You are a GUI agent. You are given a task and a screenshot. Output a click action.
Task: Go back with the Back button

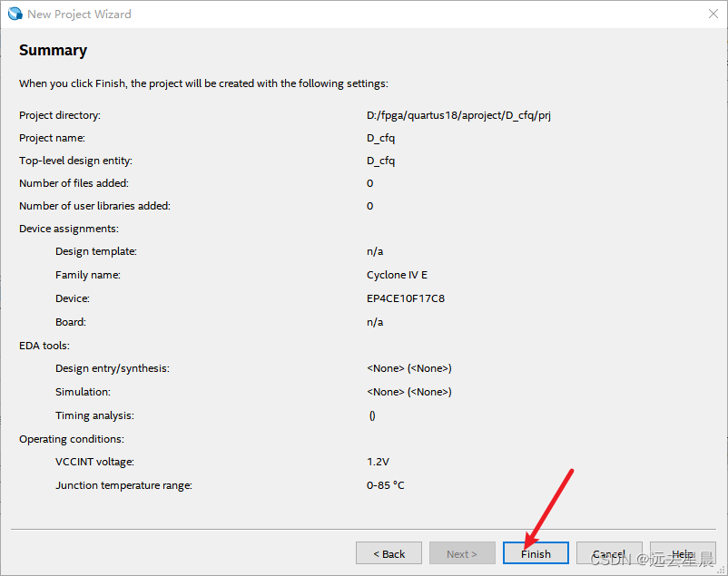pos(389,552)
